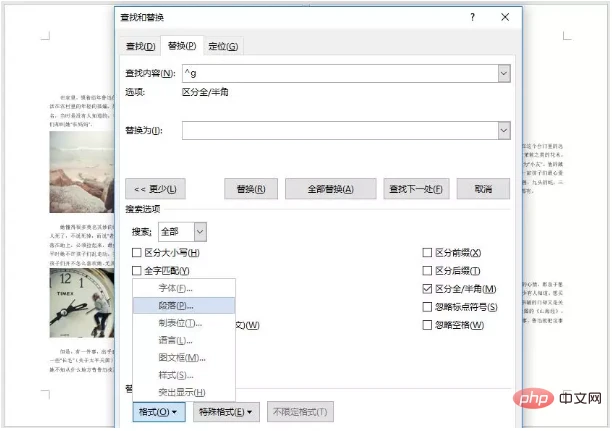The width and height of the screenshot is (612, 431).
Task: Enable the 全字匹配(Y) checkbox
Action: [137, 271]
